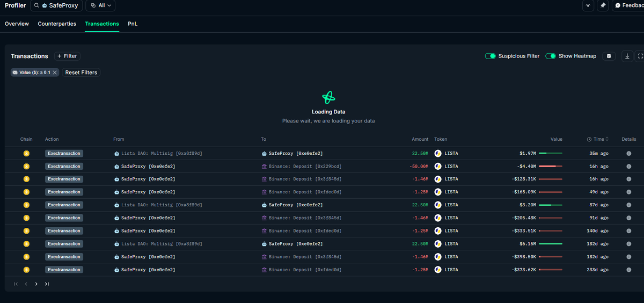
Task: Click the Profiler heading
Action: click(15, 5)
